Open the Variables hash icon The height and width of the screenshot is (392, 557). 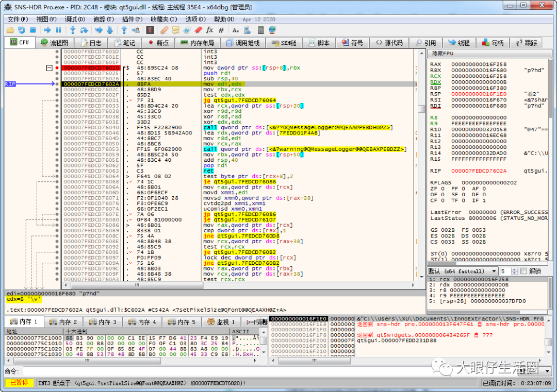pos(221,30)
